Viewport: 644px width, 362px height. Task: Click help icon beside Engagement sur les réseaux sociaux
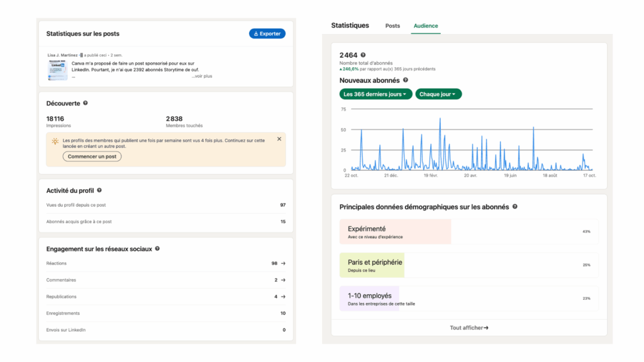157,249
